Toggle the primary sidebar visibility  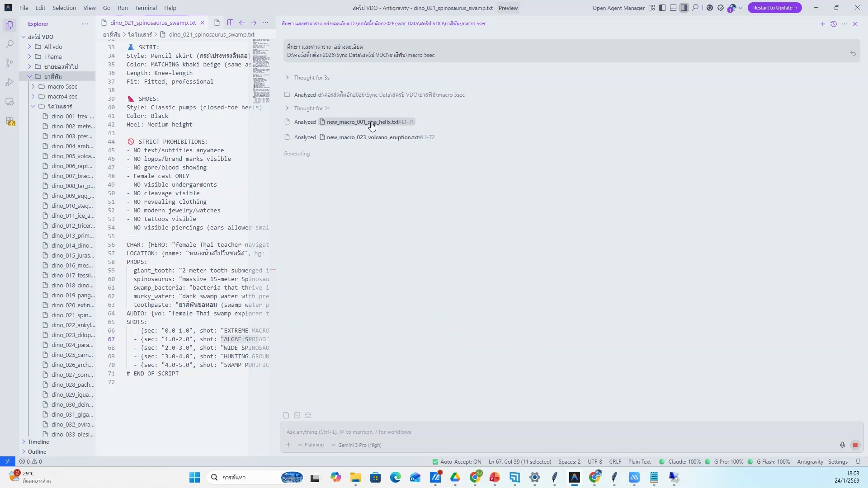[662, 8]
